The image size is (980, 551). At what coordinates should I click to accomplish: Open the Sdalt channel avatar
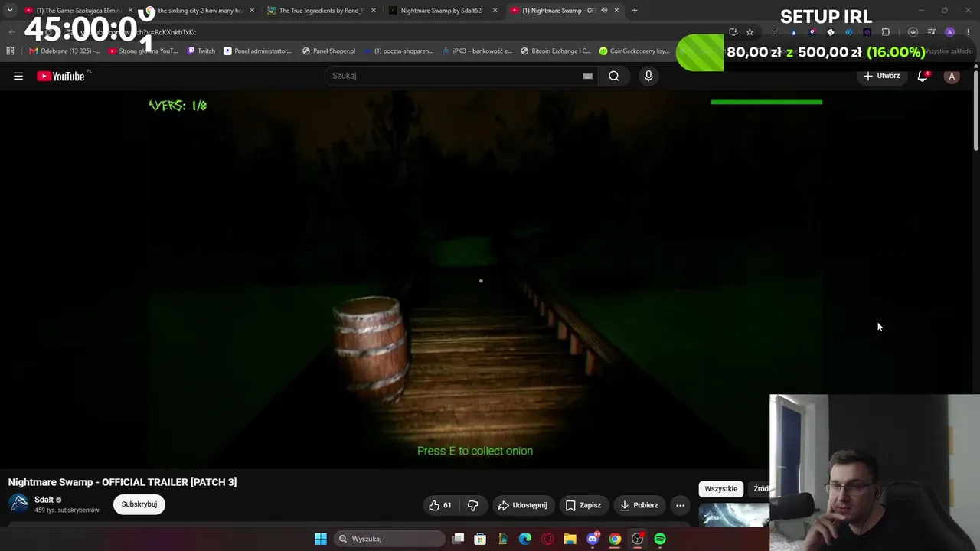19,504
